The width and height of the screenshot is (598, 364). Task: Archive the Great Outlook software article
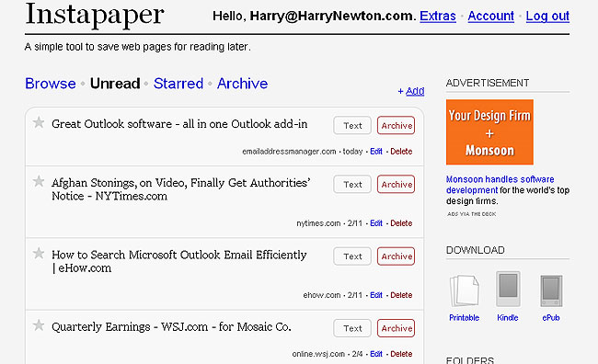pyautogui.click(x=397, y=125)
